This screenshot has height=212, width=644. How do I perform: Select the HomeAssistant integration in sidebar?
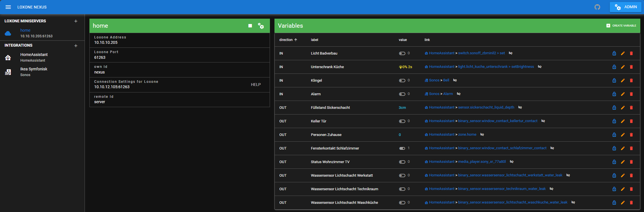34,57
